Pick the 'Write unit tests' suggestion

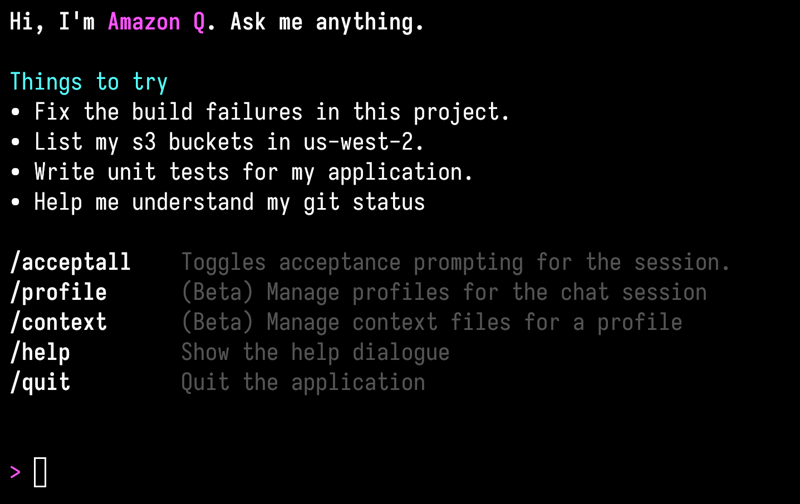(x=253, y=172)
